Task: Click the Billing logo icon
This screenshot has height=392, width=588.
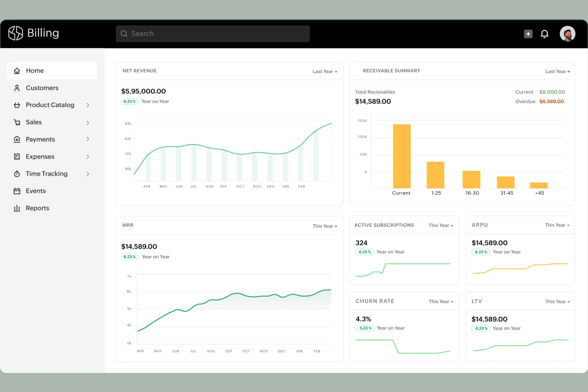Action: tap(16, 33)
